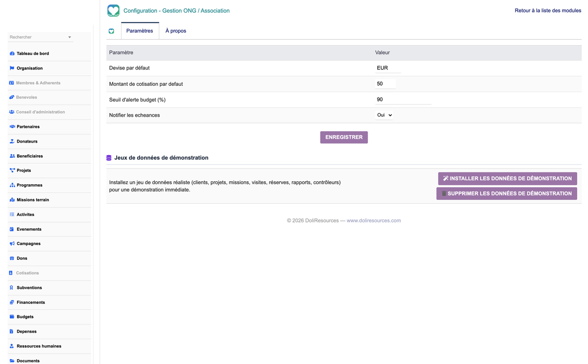The width and height of the screenshot is (588, 364).
Task: Click the 'Paramètre' column header
Action: (x=121, y=52)
